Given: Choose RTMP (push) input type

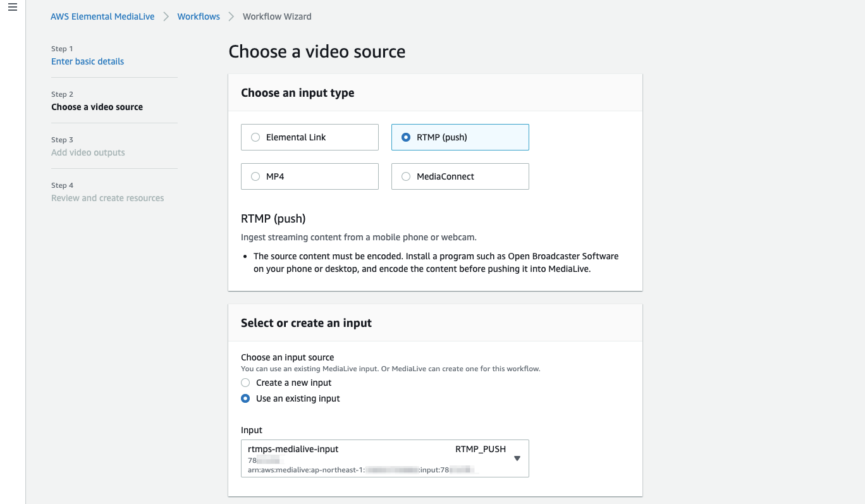Looking at the screenshot, I should [460, 137].
